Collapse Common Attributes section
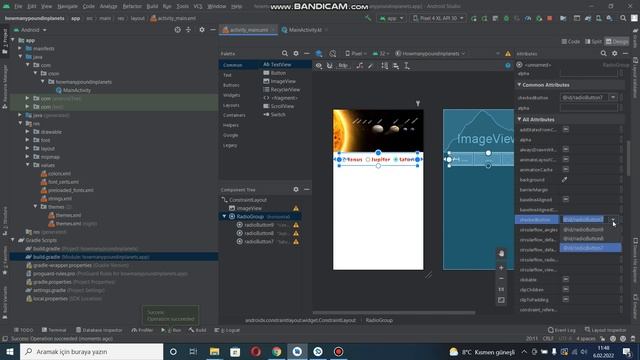 (520, 85)
